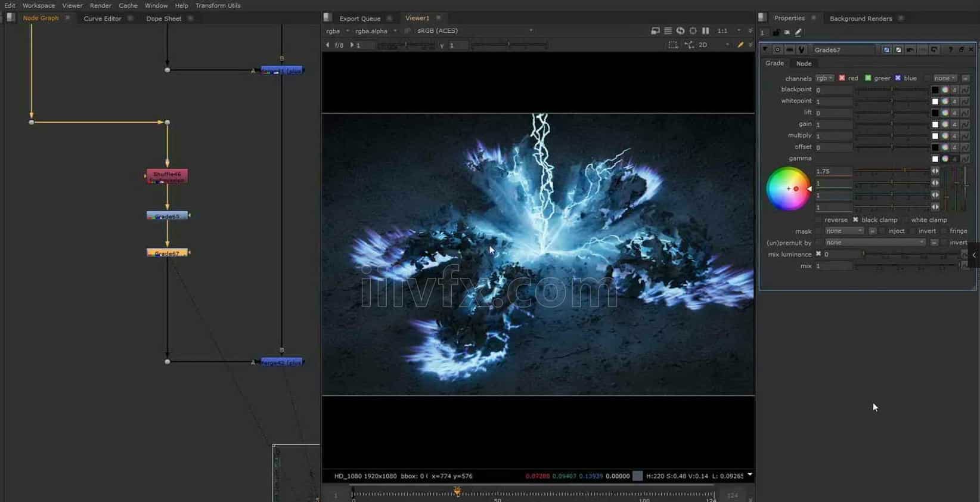Open the (un)premult by dropdown
The image size is (980, 502).
pos(875,243)
